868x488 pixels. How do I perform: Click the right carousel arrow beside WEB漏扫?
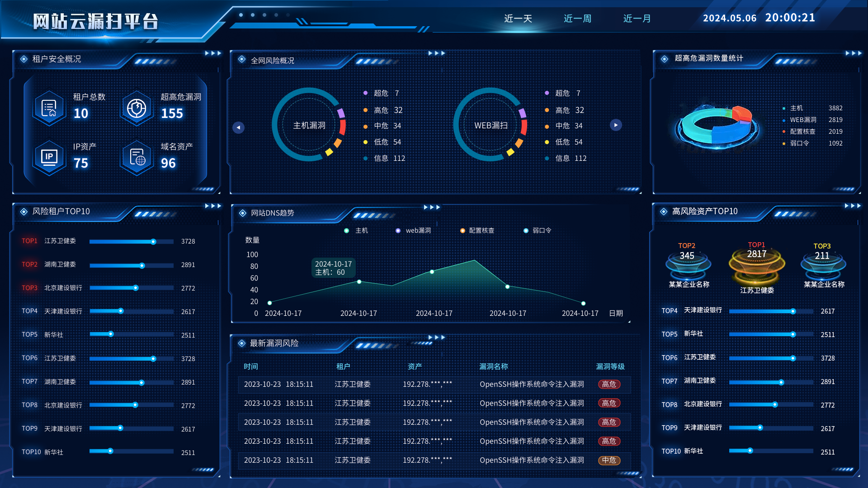pyautogui.click(x=616, y=125)
